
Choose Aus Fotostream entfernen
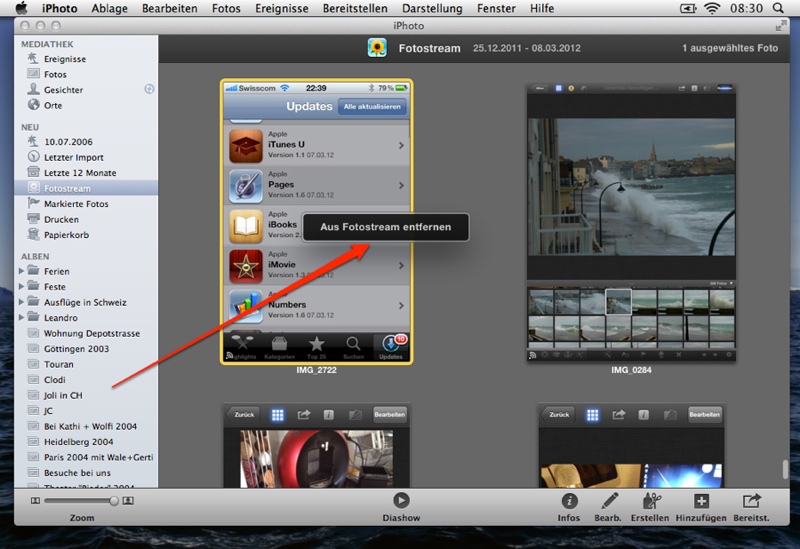pos(386,227)
